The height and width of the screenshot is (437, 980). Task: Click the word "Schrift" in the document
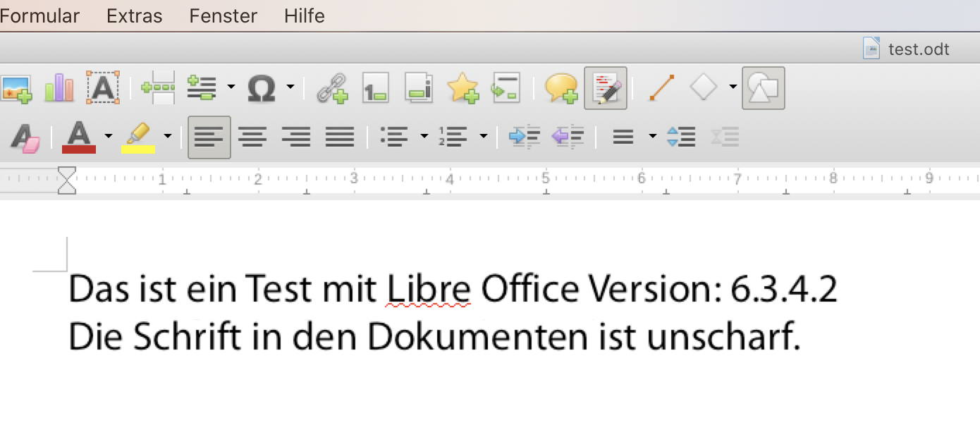click(186, 338)
